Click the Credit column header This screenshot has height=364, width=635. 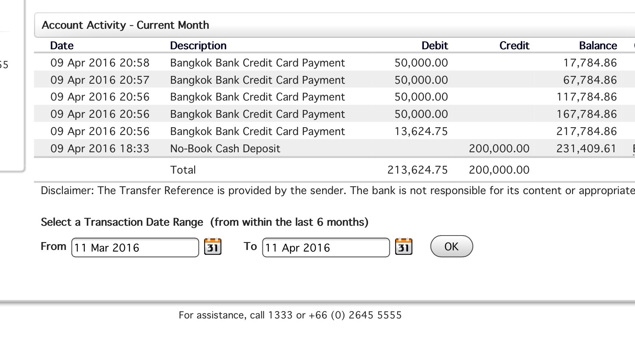pos(514,46)
